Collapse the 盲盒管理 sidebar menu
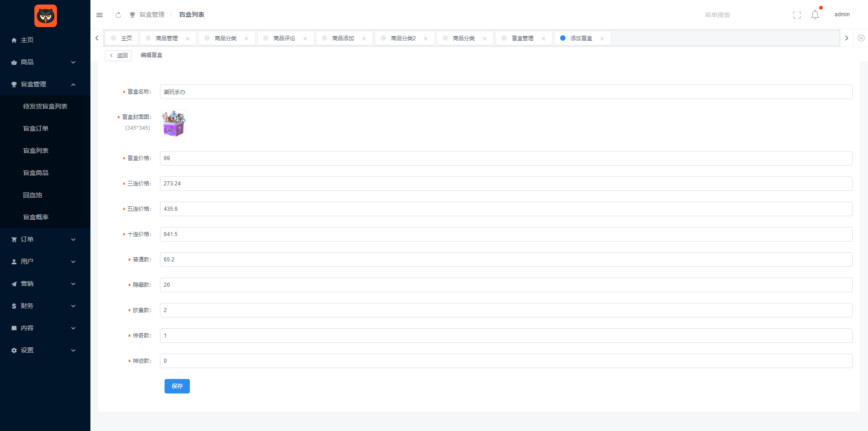Screen dimensions: 868x431 click(x=44, y=84)
